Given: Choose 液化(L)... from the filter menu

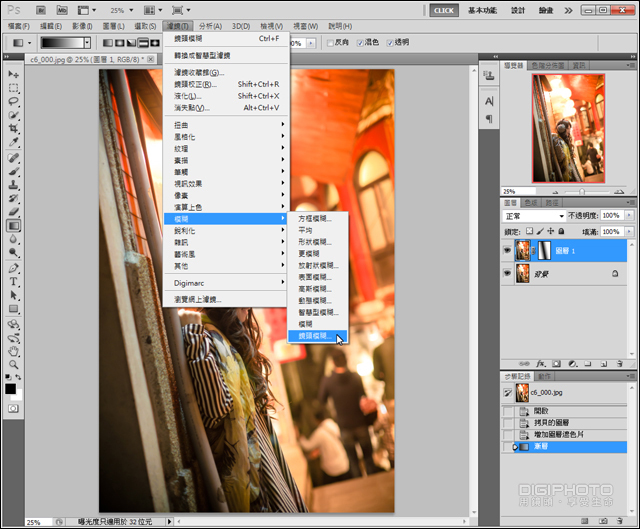Looking at the screenshot, I should click(226, 96).
